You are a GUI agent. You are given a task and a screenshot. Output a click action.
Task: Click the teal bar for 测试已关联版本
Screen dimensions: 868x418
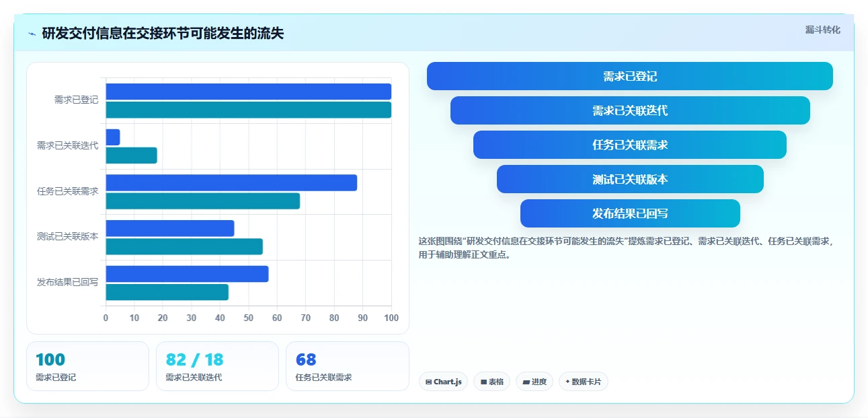[x=184, y=246]
